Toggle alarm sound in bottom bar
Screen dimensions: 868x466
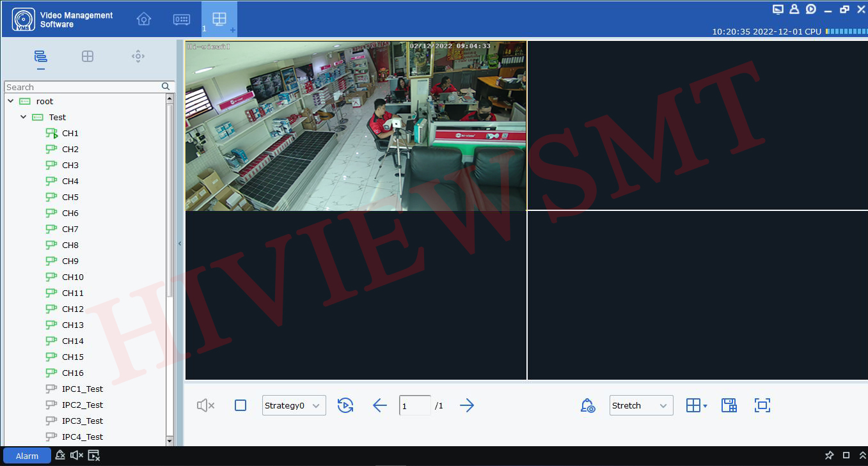(x=77, y=456)
